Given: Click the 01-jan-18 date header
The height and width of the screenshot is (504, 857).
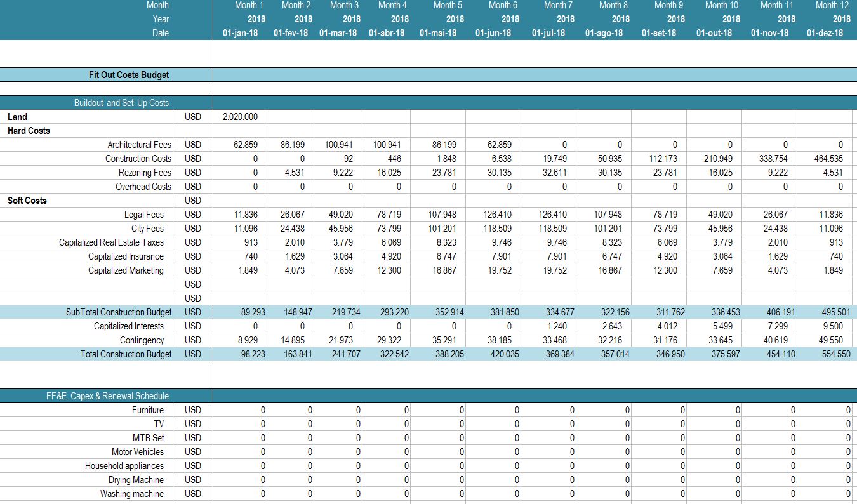Looking at the screenshot, I should point(240,33).
